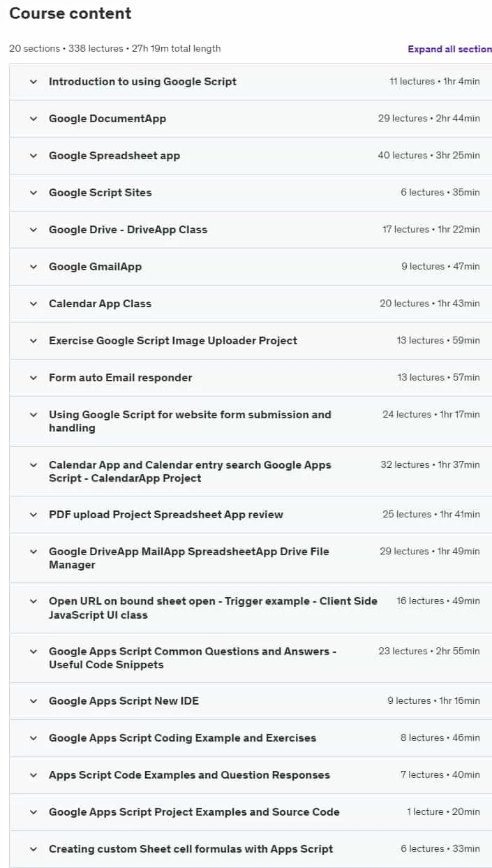The height and width of the screenshot is (868, 492).
Task: Click the chevron beside Google DocumentApp
Action: coord(33,119)
